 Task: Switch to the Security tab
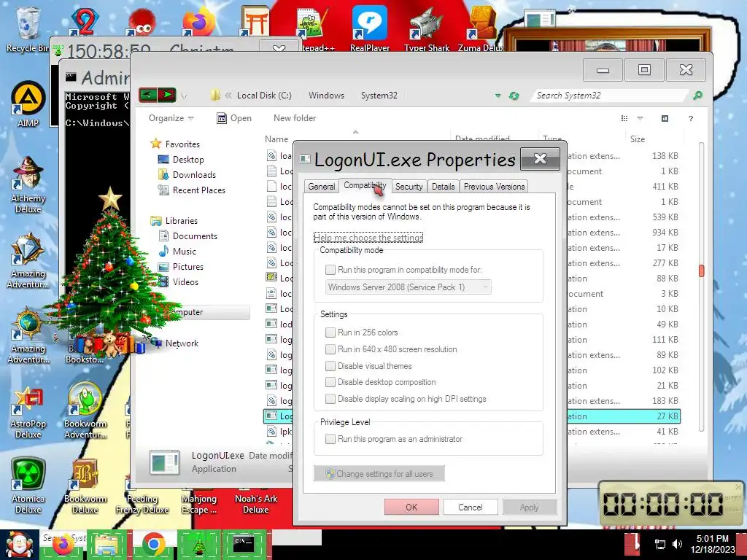[409, 187]
